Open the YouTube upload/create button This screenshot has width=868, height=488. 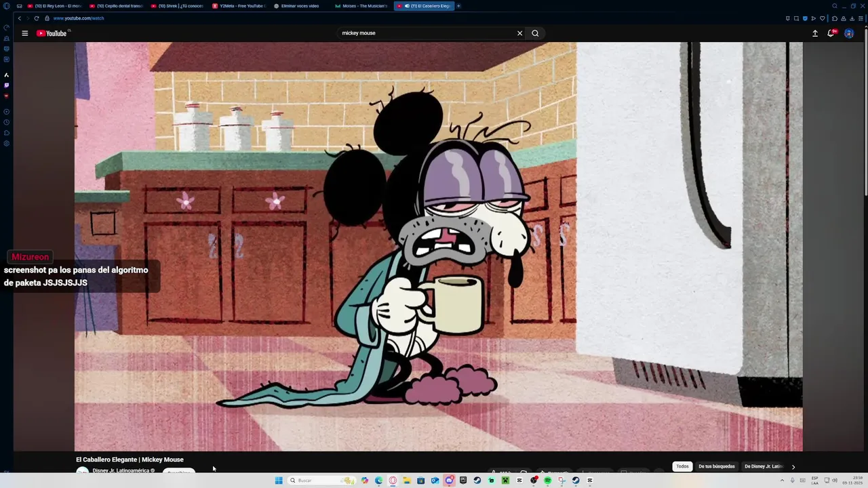click(x=815, y=33)
